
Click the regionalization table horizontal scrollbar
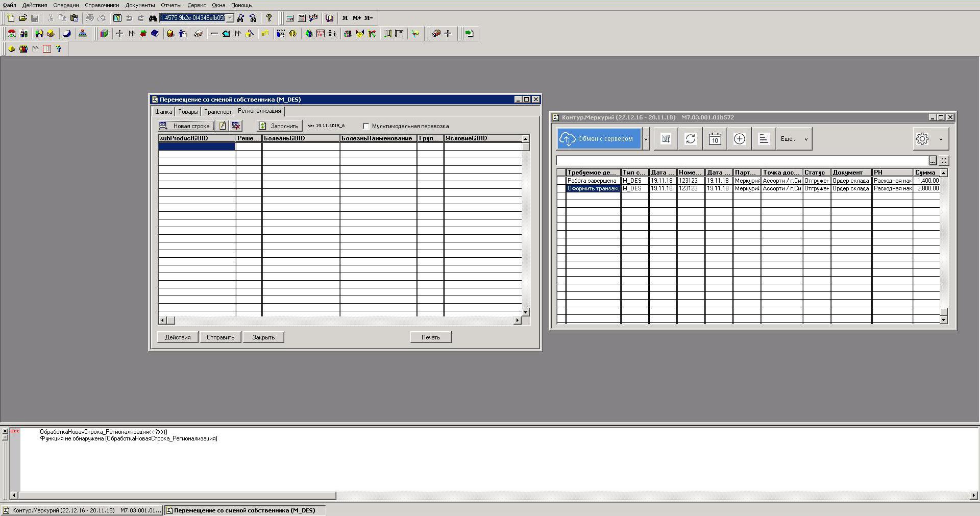tap(340, 321)
